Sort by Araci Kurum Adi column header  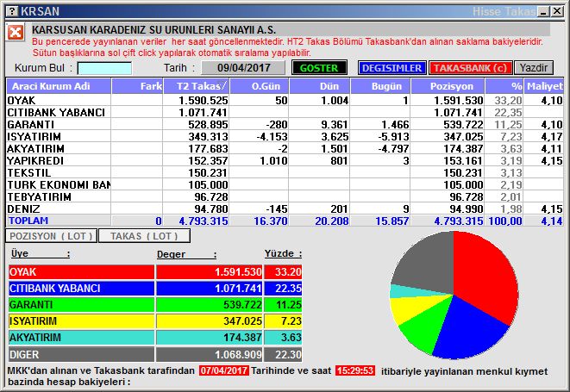pyautogui.click(x=59, y=86)
